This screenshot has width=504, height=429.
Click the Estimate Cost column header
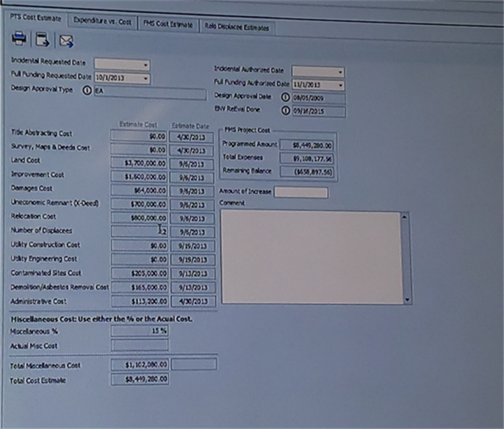138,124
